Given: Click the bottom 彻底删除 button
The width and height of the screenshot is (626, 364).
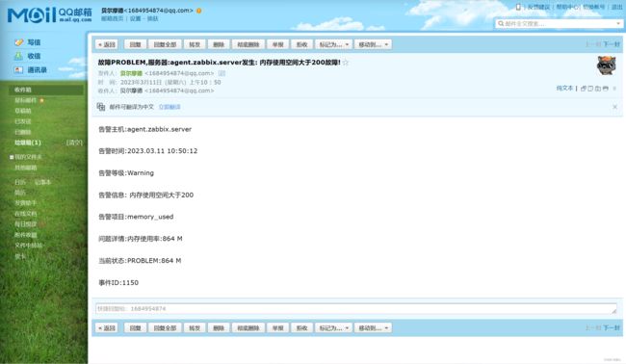Looking at the screenshot, I should tap(248, 327).
